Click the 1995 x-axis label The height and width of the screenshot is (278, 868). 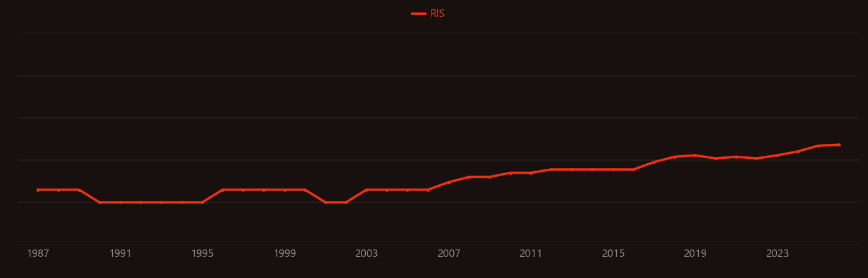(x=202, y=254)
